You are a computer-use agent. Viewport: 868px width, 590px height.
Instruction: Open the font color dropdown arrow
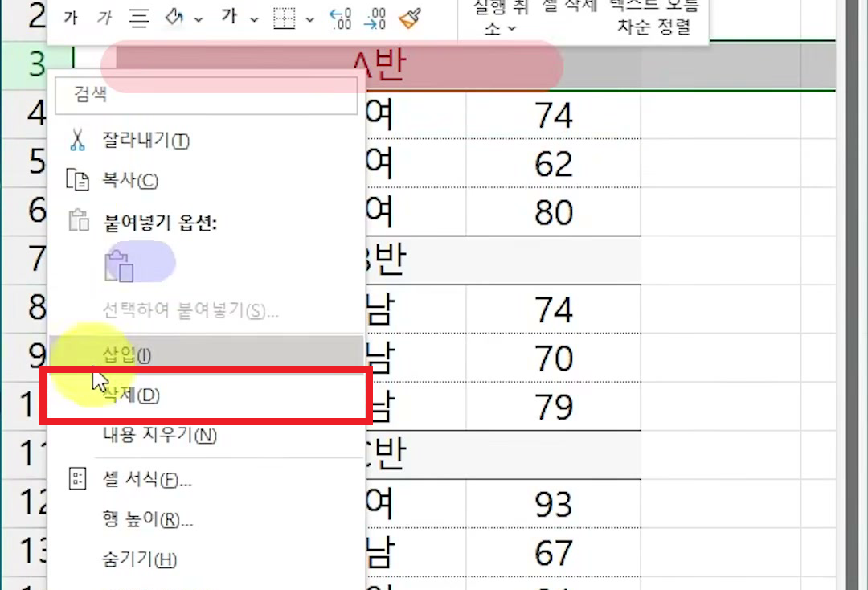[254, 19]
